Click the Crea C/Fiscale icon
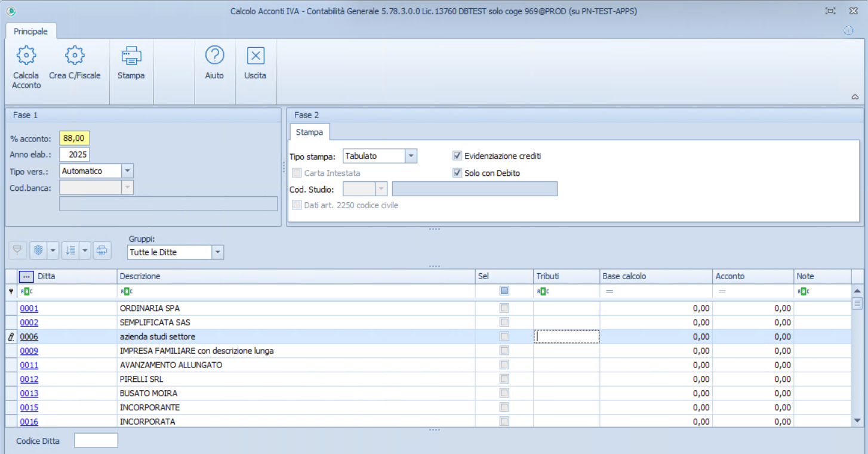The height and width of the screenshot is (454, 868). pos(75,56)
